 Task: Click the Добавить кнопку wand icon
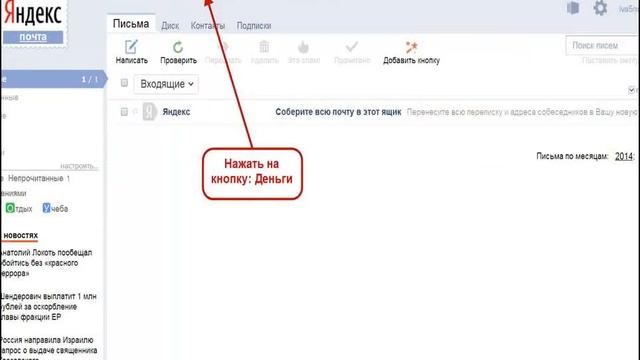point(411,47)
